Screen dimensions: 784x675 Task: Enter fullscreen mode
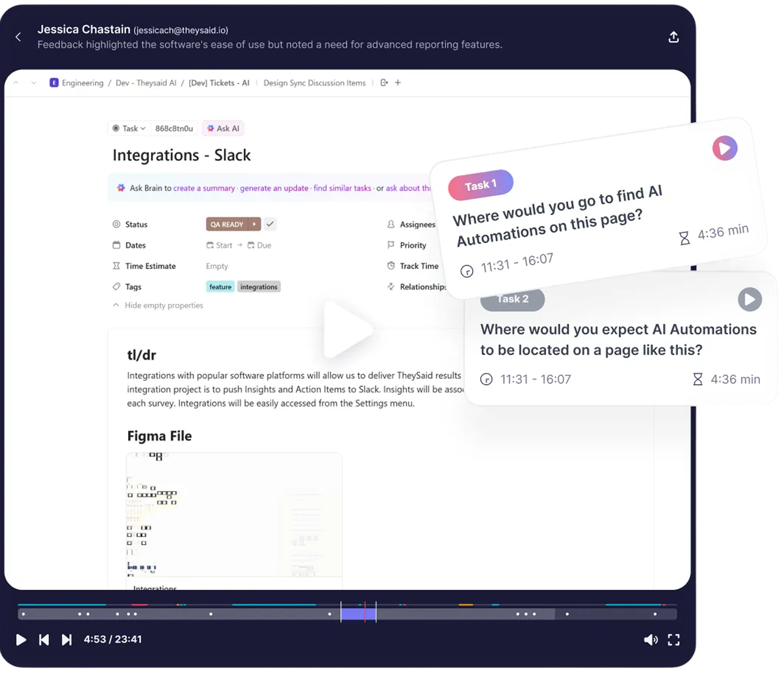(674, 640)
